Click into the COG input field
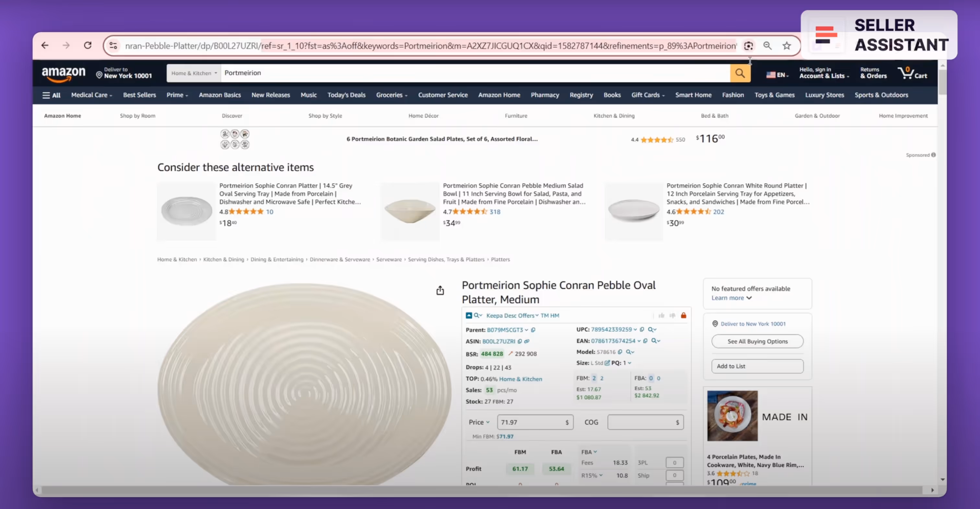This screenshot has height=509, width=980. [645, 422]
